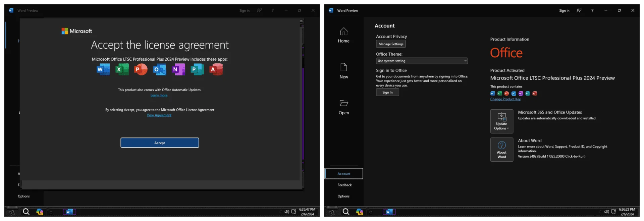Viewport: 644px width, 221px height.
Task: Click the 'Version 2402 (Build 17325.20000 Click-to-Run)' text
Action: pyautogui.click(x=551, y=156)
